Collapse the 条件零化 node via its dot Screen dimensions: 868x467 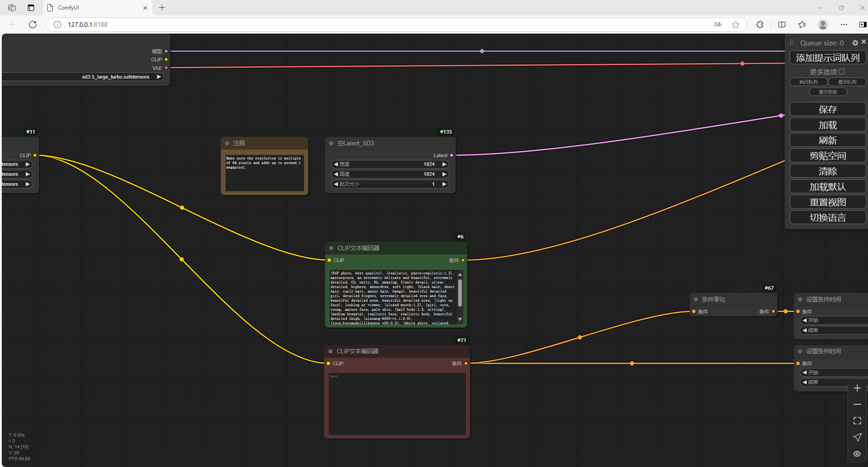(696, 299)
